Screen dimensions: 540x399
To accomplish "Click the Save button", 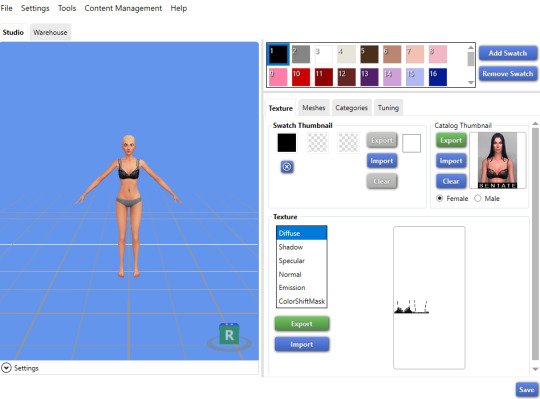I will (526, 390).
